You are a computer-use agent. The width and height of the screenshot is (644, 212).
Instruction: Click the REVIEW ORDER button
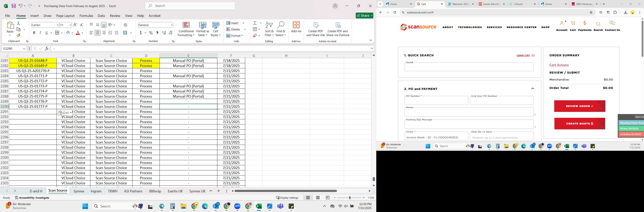pyautogui.click(x=580, y=106)
